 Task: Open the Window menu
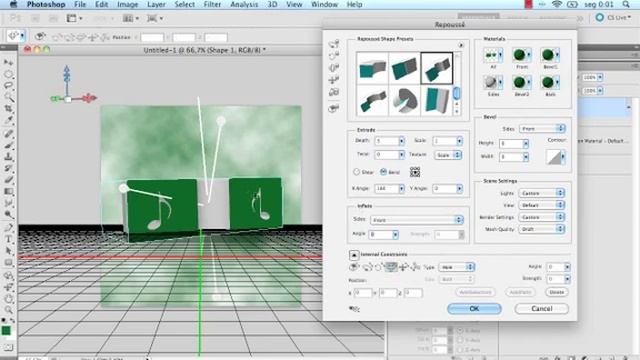[x=324, y=4]
